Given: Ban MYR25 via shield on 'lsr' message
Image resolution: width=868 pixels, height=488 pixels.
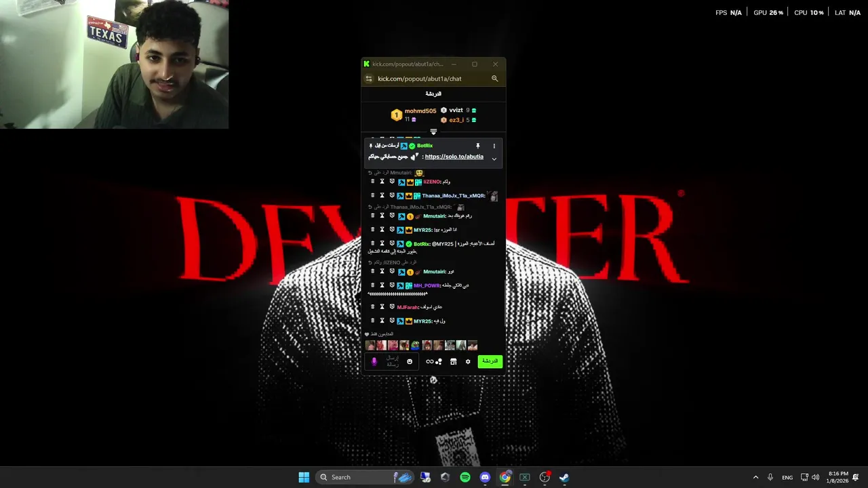Looking at the screenshot, I should pos(392,230).
